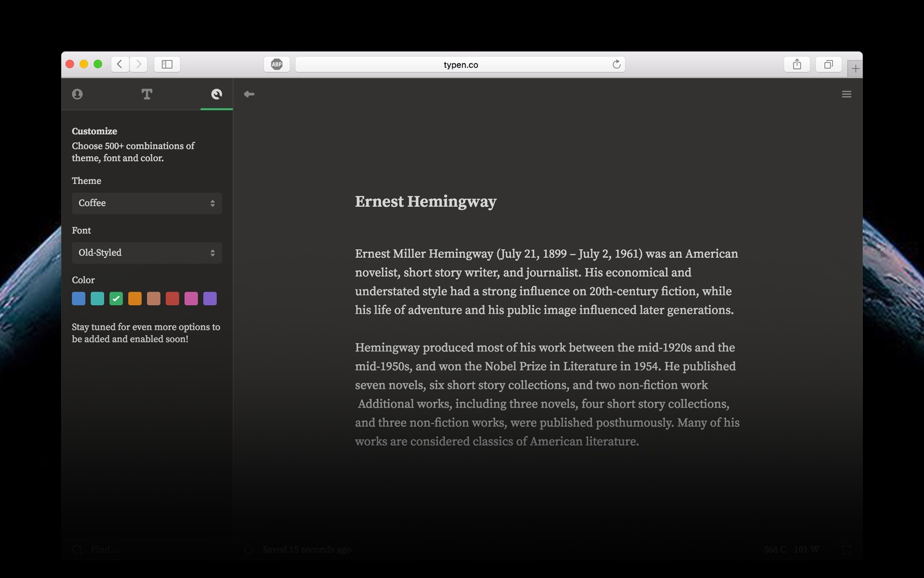
Task: Toggle the fullscreen icon in the status bar
Action: (847, 550)
